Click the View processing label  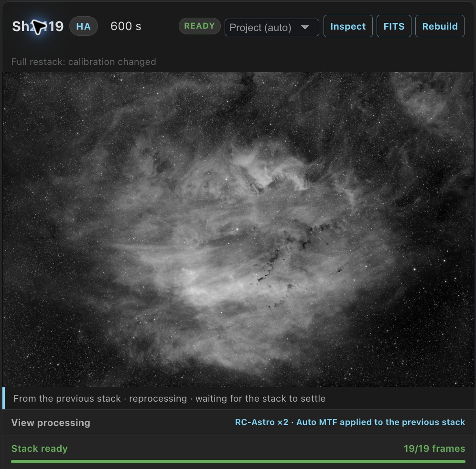[x=51, y=423]
